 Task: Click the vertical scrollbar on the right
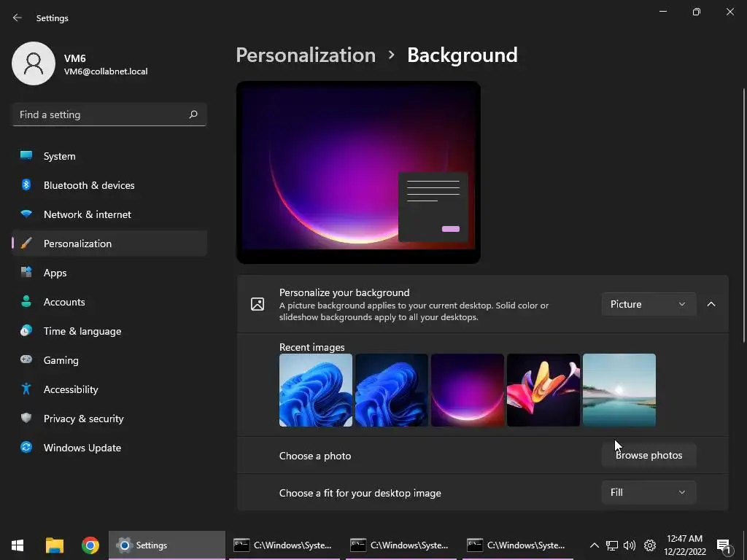tap(743, 215)
